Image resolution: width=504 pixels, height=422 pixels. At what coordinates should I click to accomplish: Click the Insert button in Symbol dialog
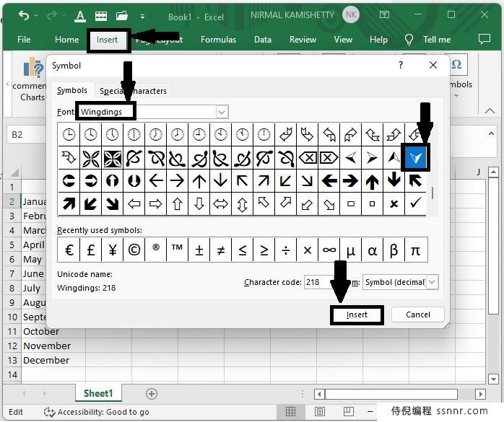pyautogui.click(x=357, y=315)
